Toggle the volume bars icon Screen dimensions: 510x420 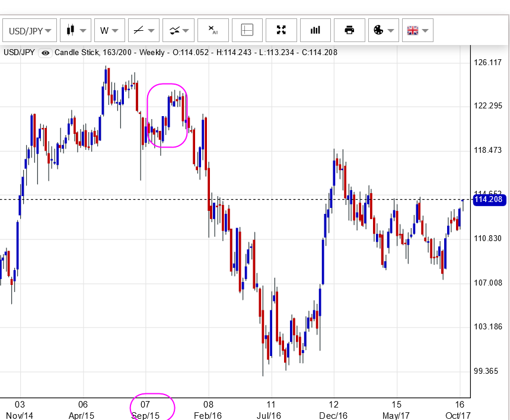point(315,30)
